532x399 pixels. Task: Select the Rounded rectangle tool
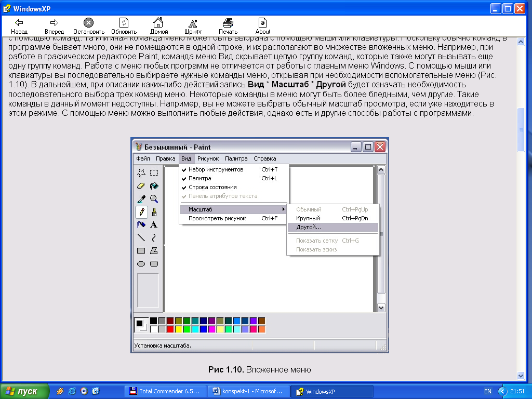pyautogui.click(x=154, y=263)
